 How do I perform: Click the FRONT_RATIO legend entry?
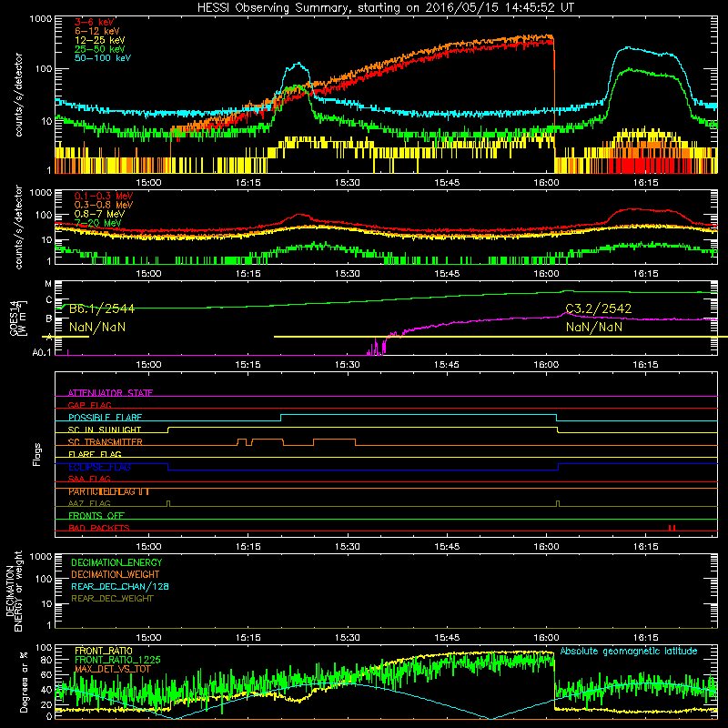(x=104, y=651)
